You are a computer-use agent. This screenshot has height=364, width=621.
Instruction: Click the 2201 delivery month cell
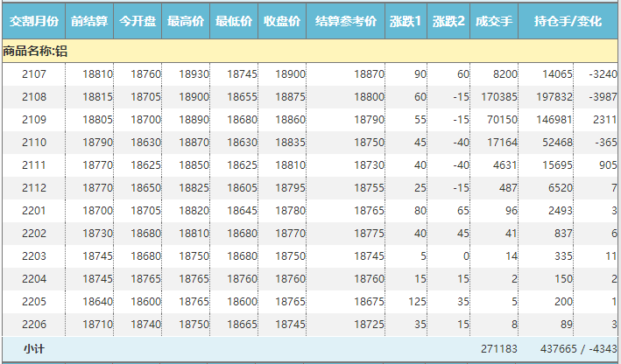click(34, 211)
